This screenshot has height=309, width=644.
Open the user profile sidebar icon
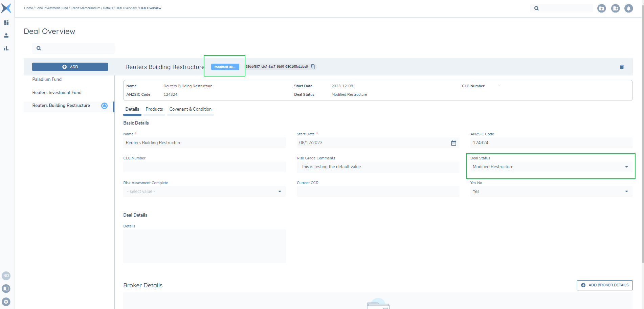point(6,36)
